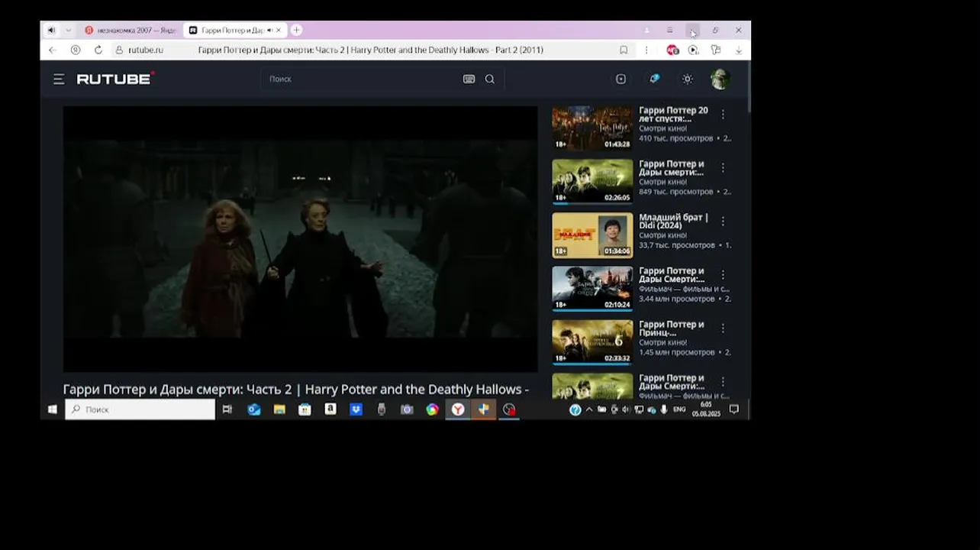Go back in the browser

coord(52,50)
